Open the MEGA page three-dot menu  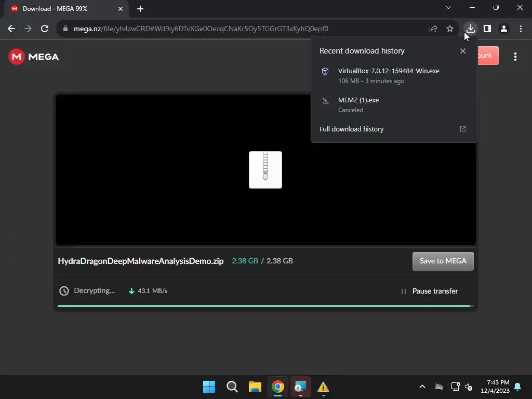515,57
